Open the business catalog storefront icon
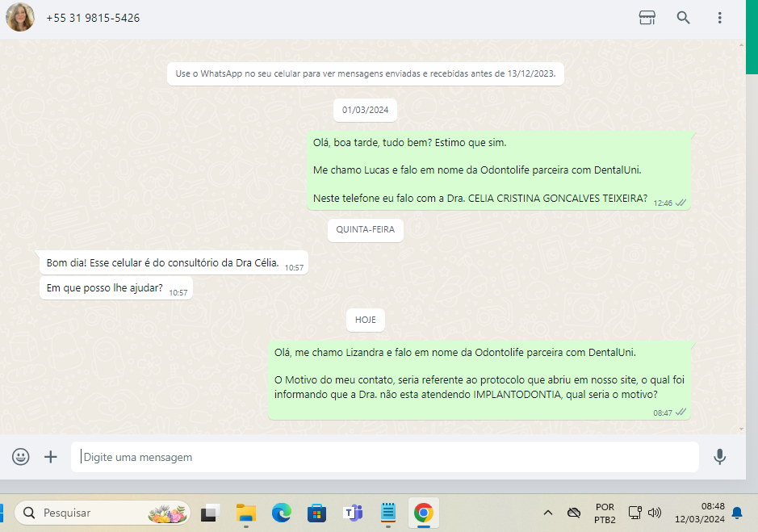Image resolution: width=758 pixels, height=532 pixels. [647, 18]
